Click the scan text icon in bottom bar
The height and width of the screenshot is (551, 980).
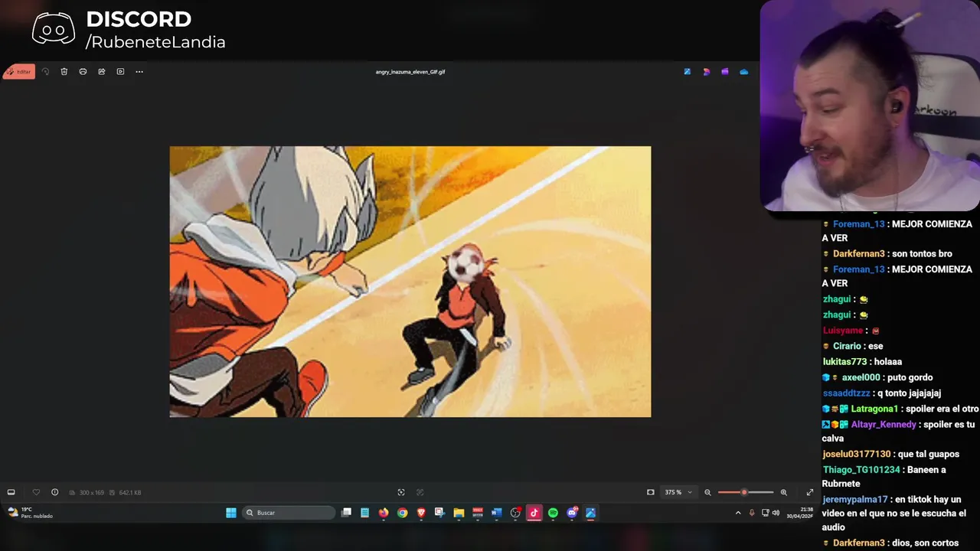pyautogui.click(x=401, y=492)
